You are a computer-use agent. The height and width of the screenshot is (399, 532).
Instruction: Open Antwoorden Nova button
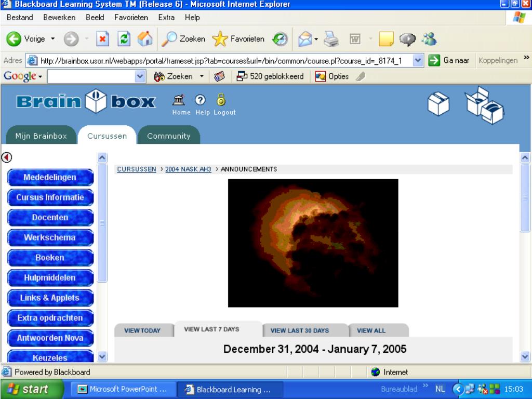pyautogui.click(x=50, y=338)
